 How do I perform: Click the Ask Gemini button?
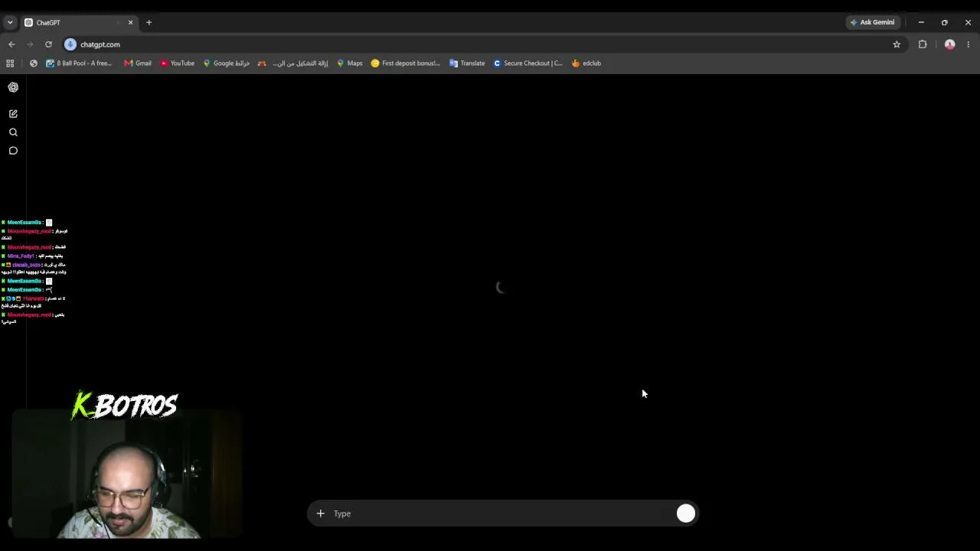click(872, 22)
